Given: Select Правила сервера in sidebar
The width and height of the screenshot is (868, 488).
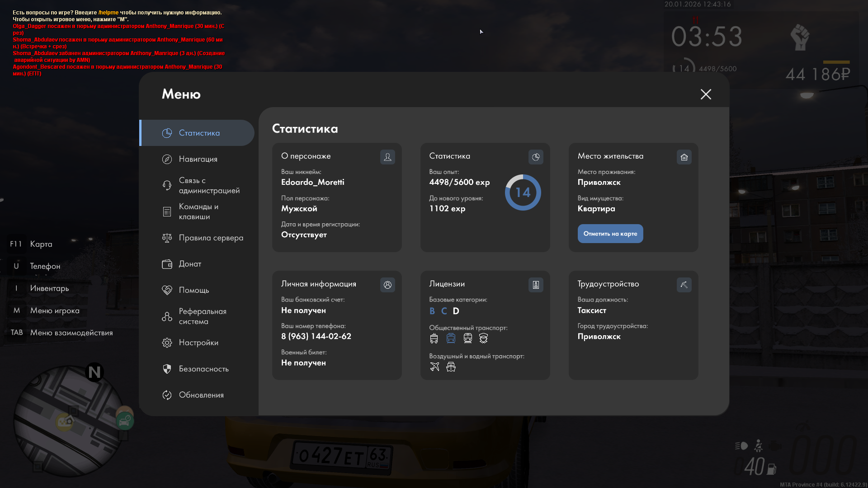Looking at the screenshot, I should 211,238.
